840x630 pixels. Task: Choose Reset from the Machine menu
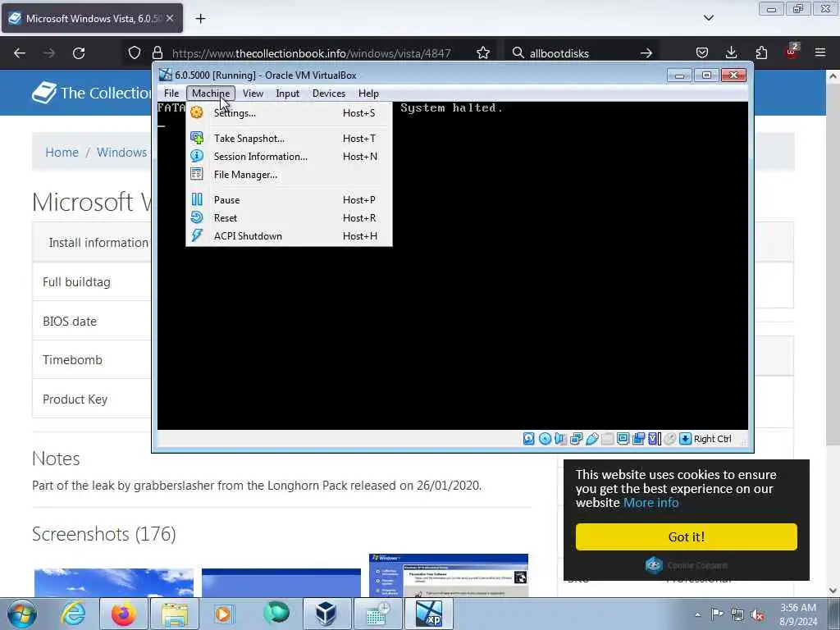[289, 218]
